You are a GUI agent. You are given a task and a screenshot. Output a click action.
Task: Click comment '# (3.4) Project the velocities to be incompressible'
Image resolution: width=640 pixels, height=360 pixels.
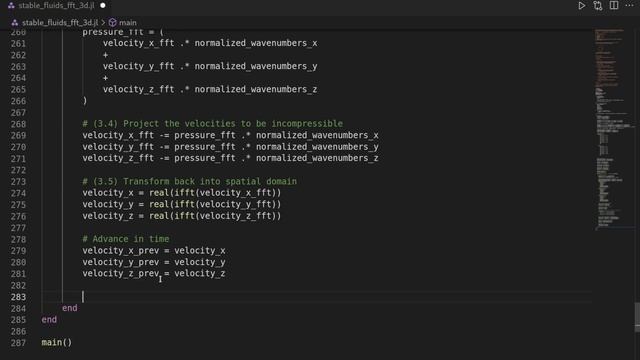(x=213, y=124)
